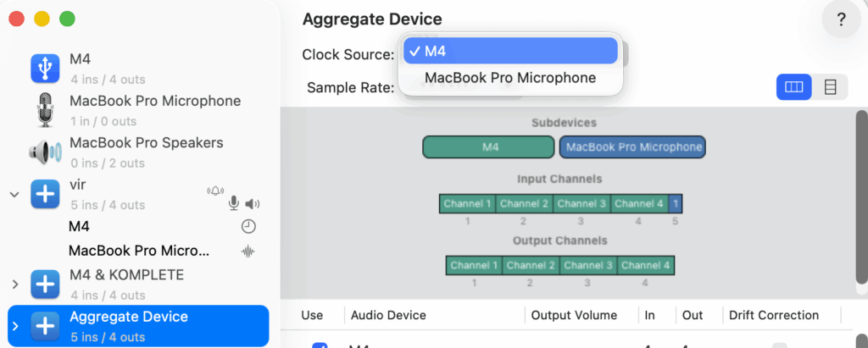Image resolution: width=868 pixels, height=348 pixels.
Task: Choose MacBook Pro Microphone as clock source
Action: coord(510,78)
